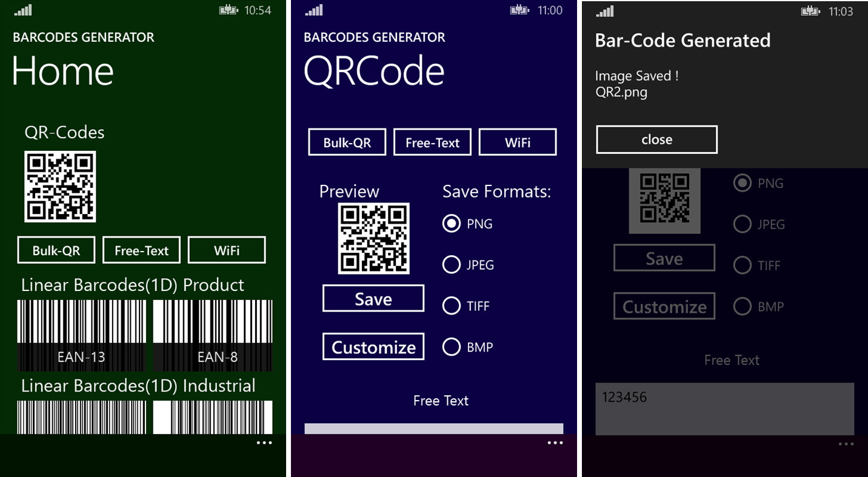This screenshot has height=477, width=868.
Task: Tap the battery icon on Home screen
Action: (x=230, y=10)
